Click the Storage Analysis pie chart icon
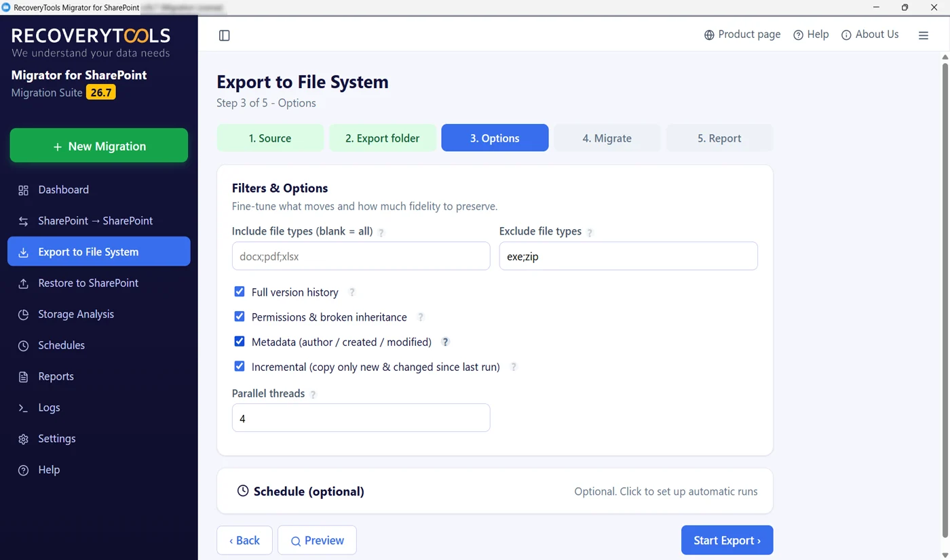 pos(23,315)
